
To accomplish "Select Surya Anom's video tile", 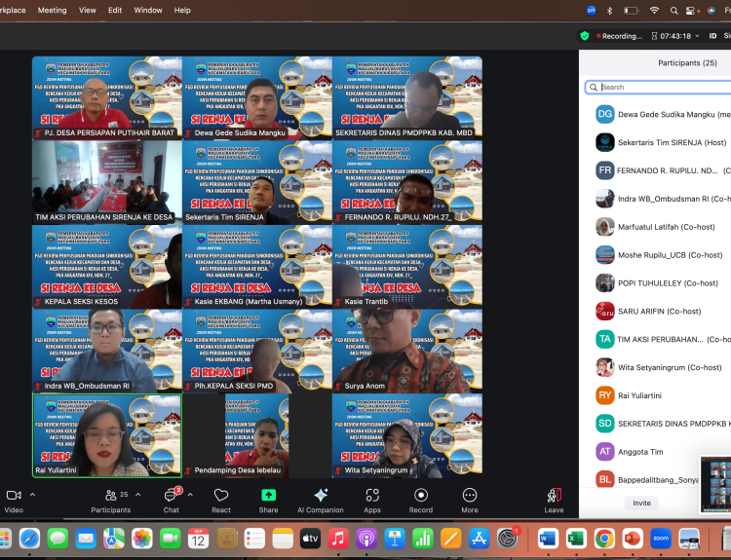I will tap(406, 351).
